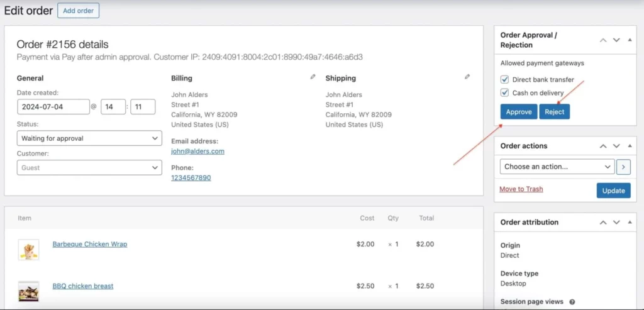Move Order actions panel up
This screenshot has height=310, width=644.
point(603,146)
